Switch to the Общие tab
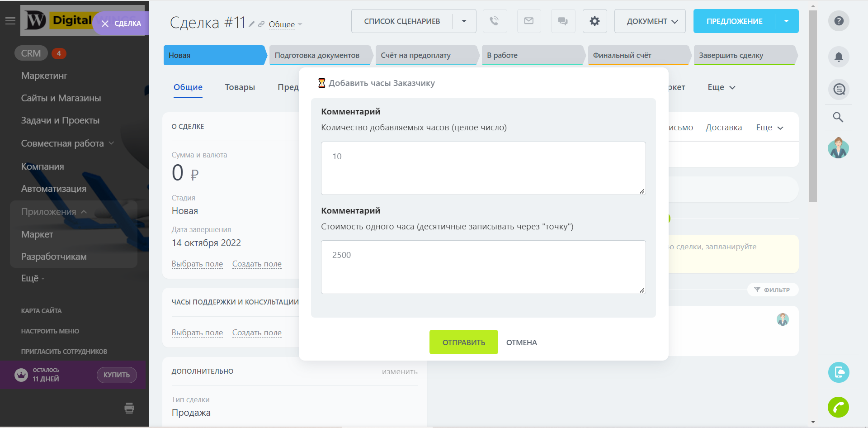 188,87
